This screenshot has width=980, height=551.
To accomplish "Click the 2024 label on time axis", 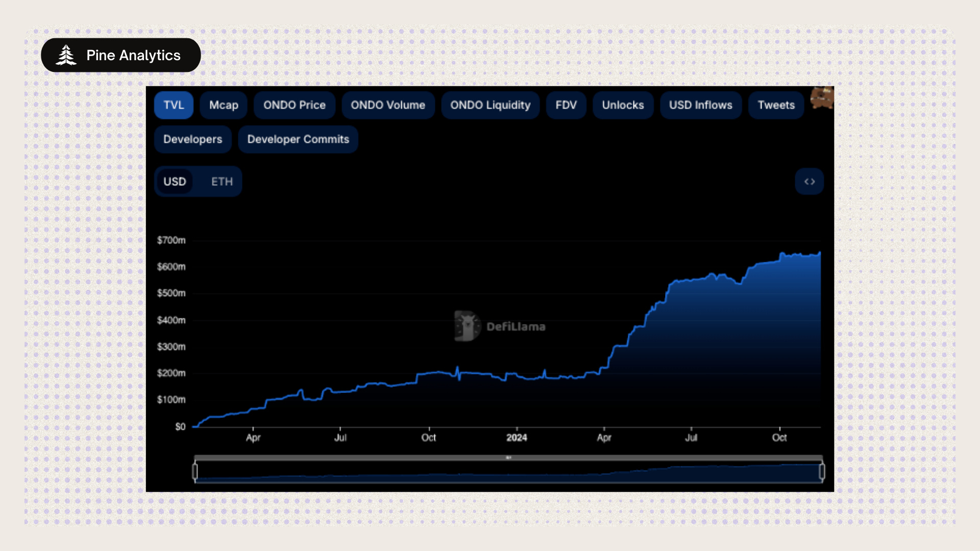I will pyautogui.click(x=517, y=438).
